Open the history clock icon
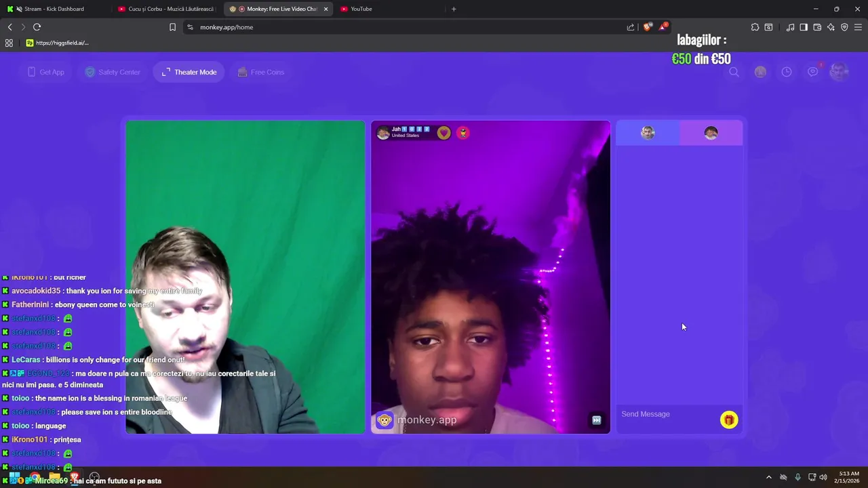Viewport: 868px width, 488px height. pos(787,72)
